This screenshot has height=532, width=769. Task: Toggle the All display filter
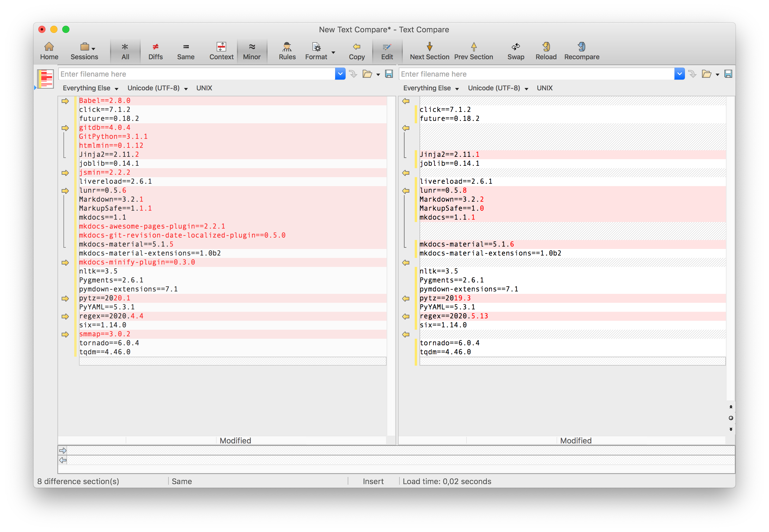point(125,51)
